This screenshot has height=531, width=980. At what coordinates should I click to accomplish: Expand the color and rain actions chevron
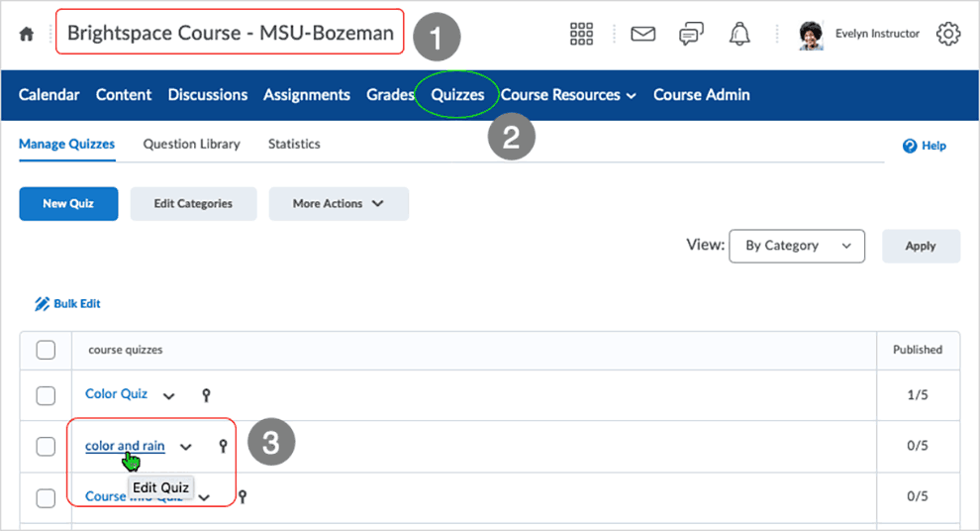[x=186, y=447]
